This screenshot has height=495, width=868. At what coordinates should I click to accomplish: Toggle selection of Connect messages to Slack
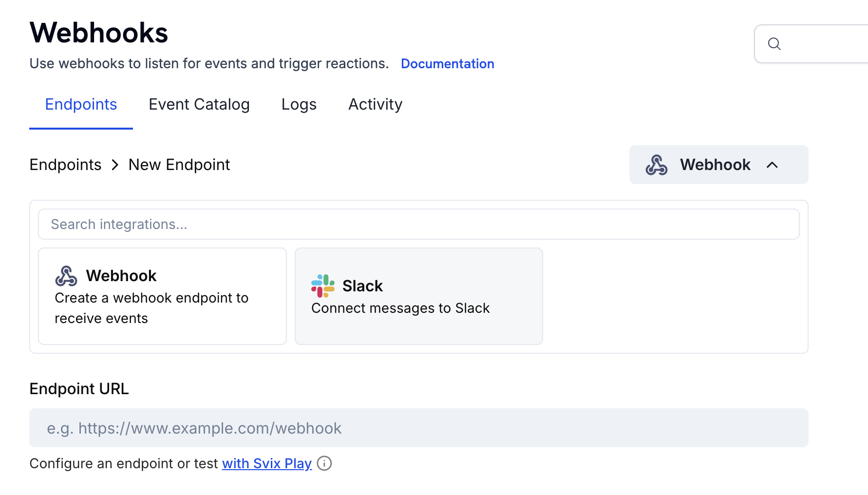[x=418, y=296]
